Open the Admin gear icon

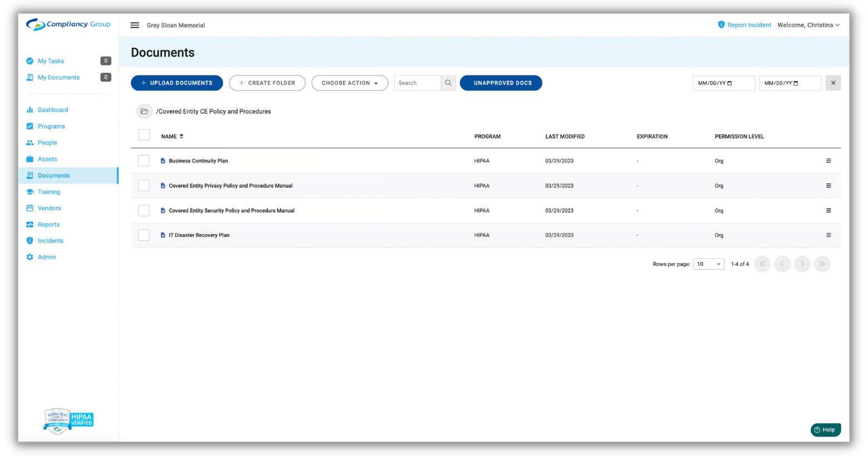tap(29, 256)
